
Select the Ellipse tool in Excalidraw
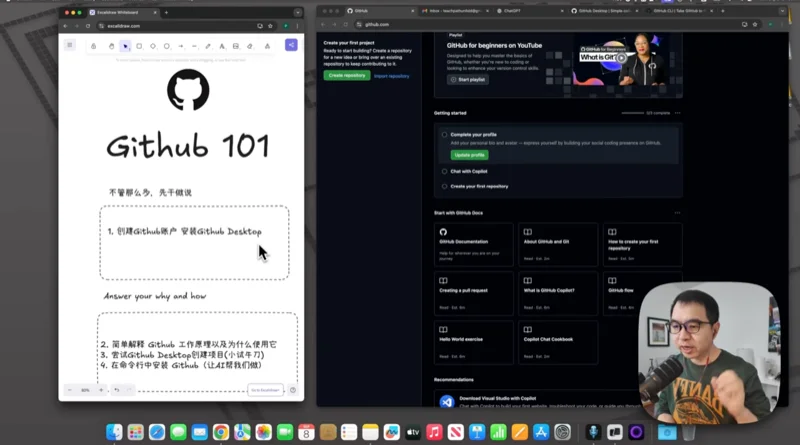(166, 46)
